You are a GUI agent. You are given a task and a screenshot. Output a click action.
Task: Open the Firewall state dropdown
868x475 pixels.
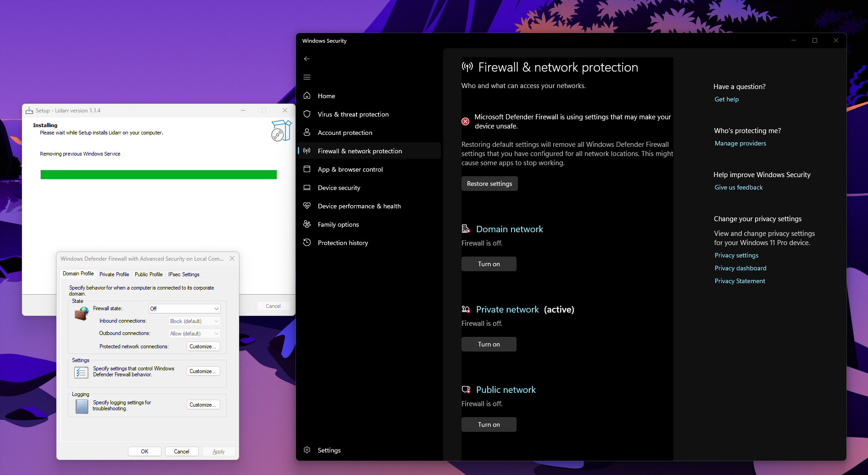[x=184, y=308]
